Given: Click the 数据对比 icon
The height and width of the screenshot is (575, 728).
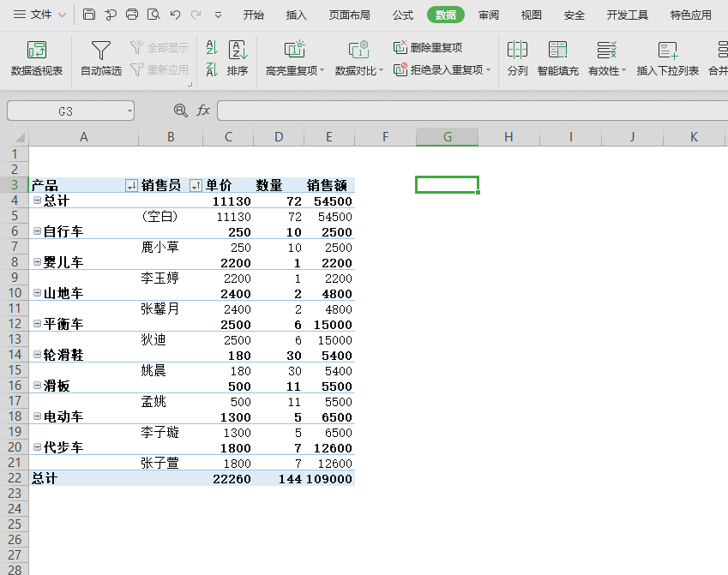Looking at the screenshot, I should click(x=358, y=49).
